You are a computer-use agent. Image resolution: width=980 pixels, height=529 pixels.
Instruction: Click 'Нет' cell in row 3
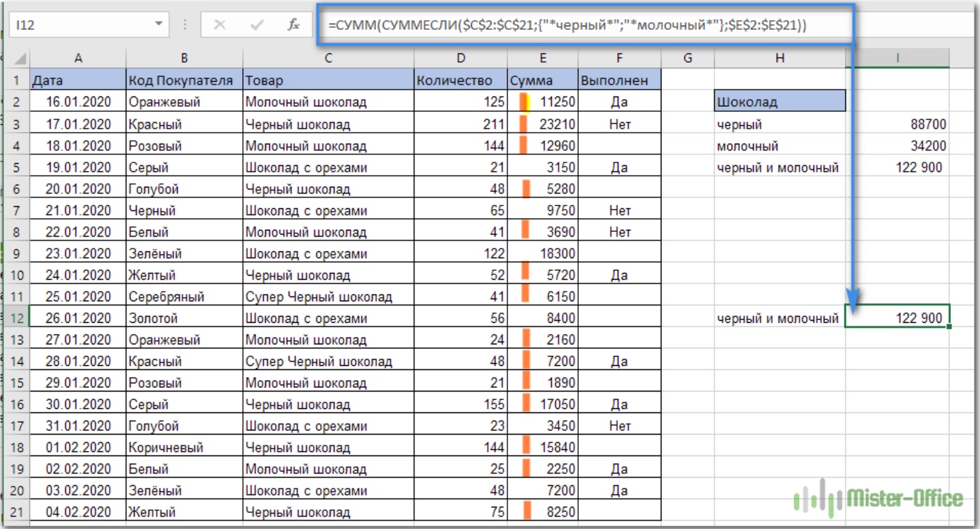click(619, 124)
